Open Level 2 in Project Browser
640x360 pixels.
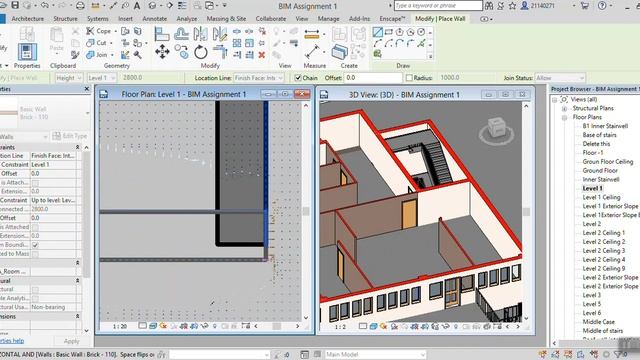[x=591, y=224]
